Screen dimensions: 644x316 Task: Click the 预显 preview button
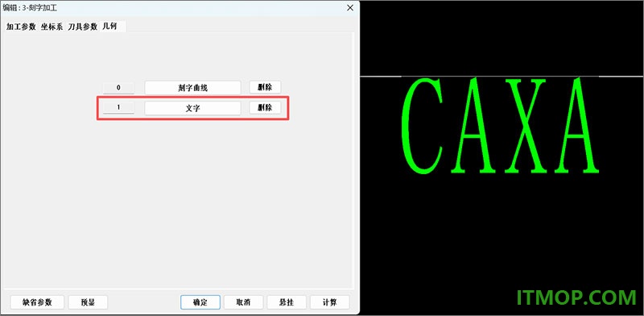(88, 302)
